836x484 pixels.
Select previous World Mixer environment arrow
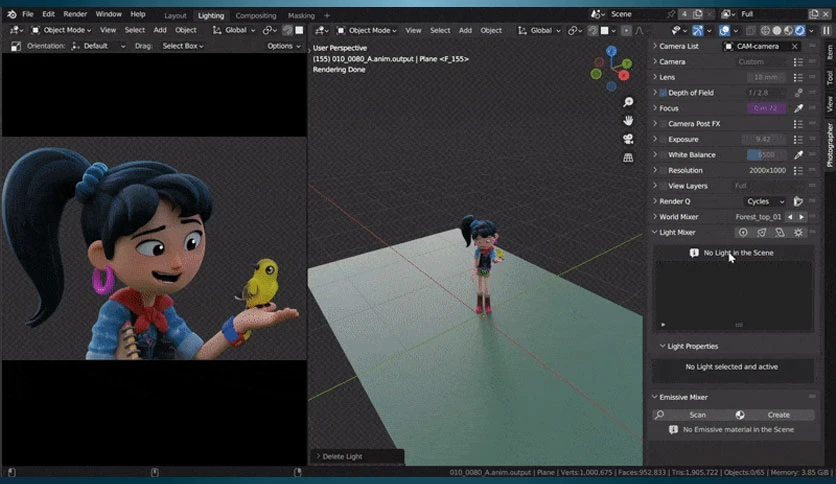[x=790, y=217]
